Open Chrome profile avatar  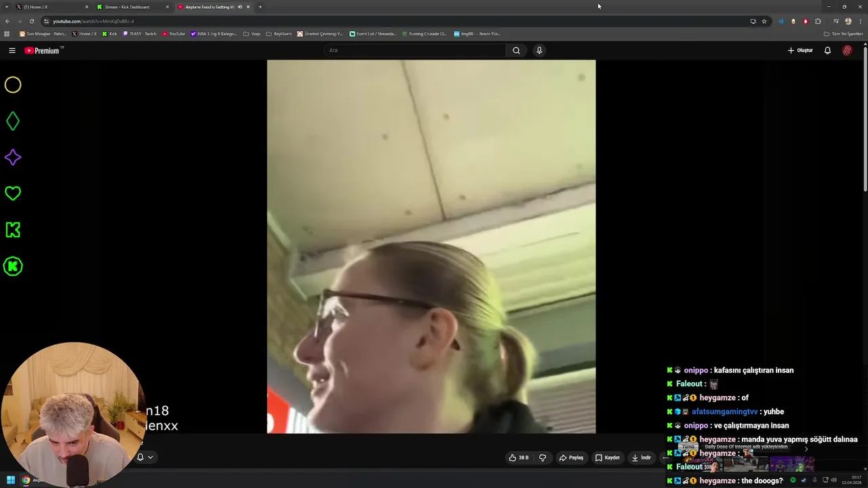point(848,21)
